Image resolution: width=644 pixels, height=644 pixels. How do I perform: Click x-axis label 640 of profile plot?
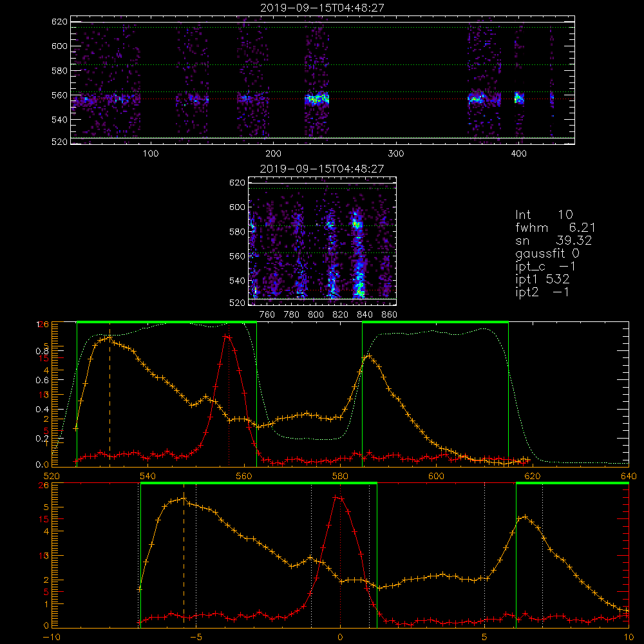(x=629, y=476)
